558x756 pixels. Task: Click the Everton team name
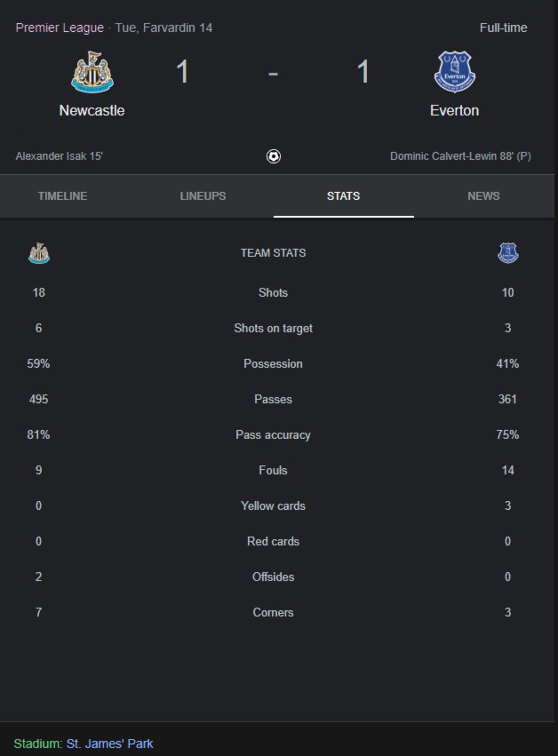[454, 110]
